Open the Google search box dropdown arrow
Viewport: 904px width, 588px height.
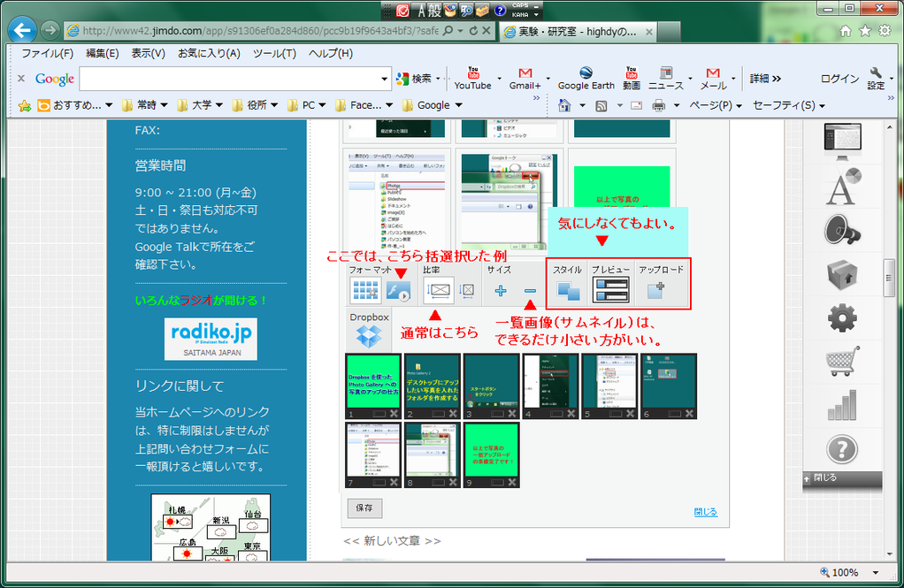385,80
